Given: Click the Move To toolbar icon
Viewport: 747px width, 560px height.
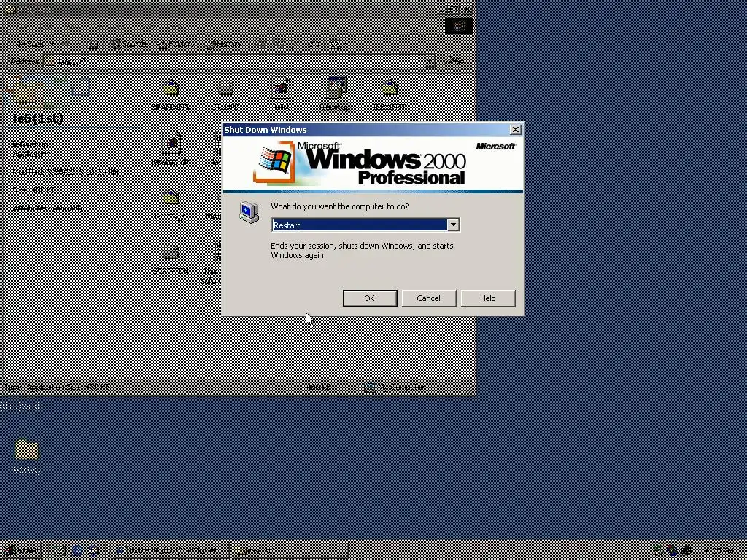Looking at the screenshot, I should tap(260, 44).
